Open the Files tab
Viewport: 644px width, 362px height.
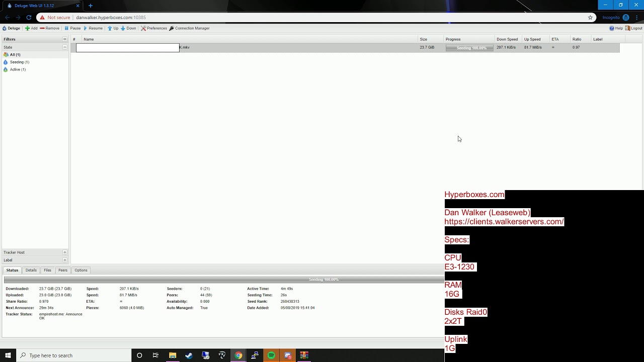(47, 270)
